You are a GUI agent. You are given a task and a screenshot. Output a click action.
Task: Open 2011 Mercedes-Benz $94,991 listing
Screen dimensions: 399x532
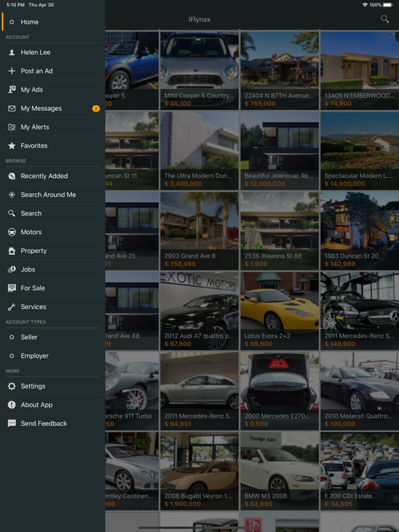tap(199, 391)
